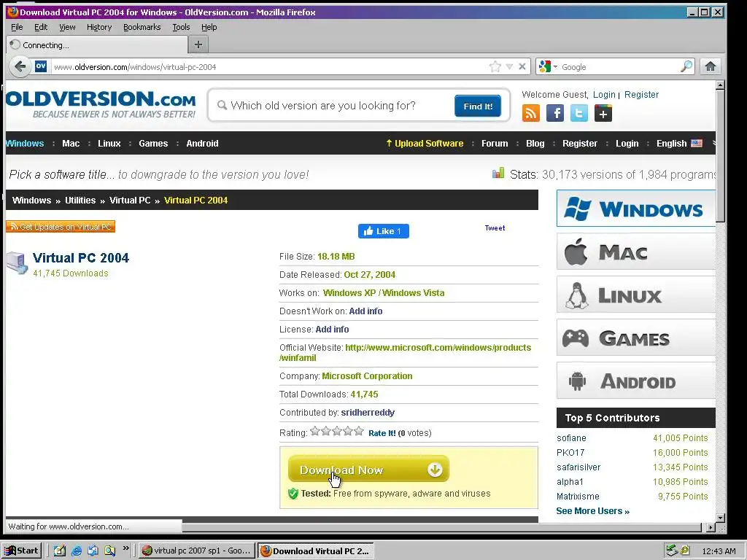Viewport: 747px width, 560px height.
Task: Click the OLDVERSION.COM logo
Action: coord(101,104)
